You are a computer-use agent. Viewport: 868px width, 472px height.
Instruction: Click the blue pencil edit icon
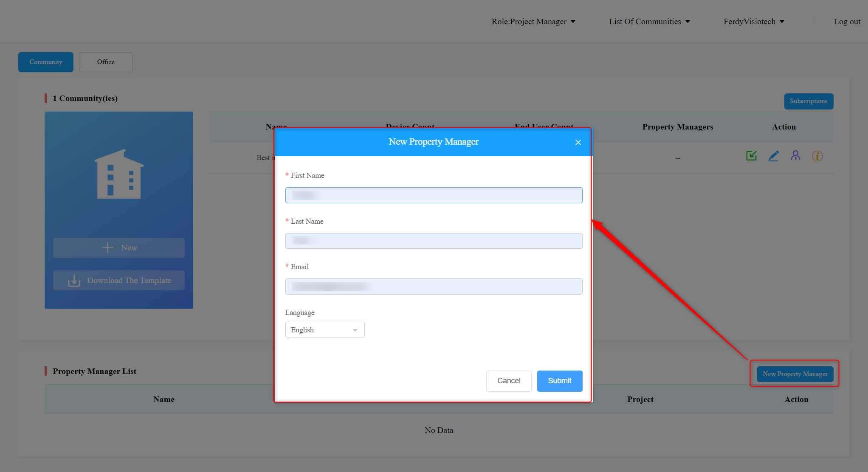(x=773, y=156)
